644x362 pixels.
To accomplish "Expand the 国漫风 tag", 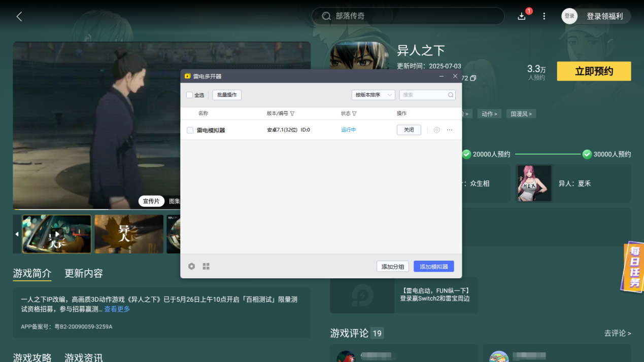I will [x=521, y=114].
